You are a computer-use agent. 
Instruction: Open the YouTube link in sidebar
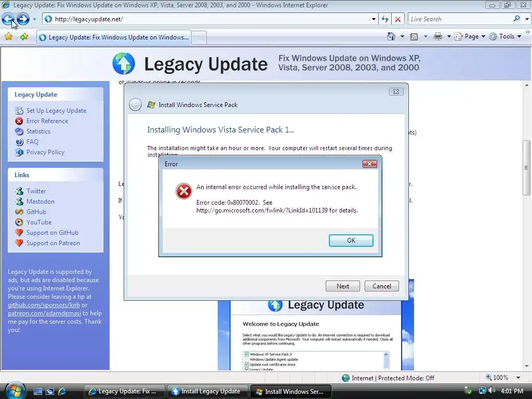pyautogui.click(x=39, y=222)
